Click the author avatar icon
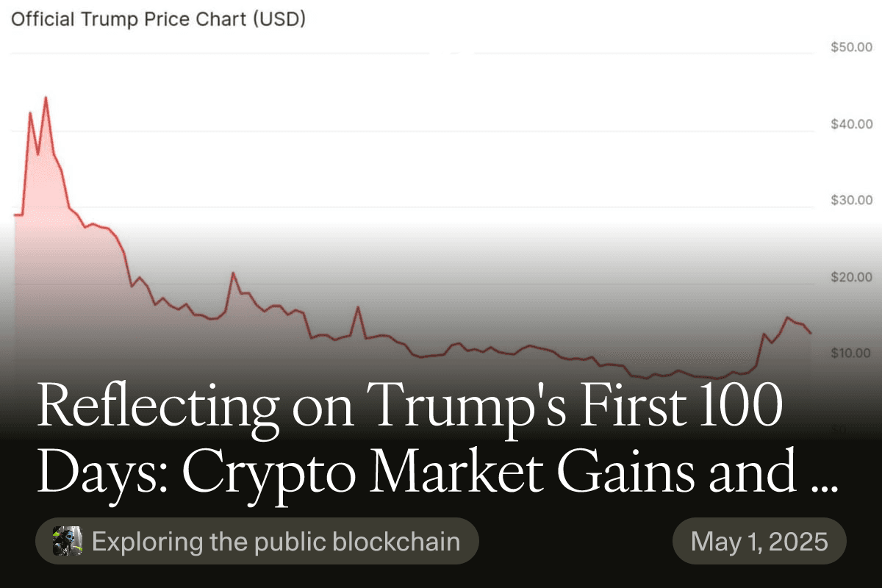 (x=67, y=541)
